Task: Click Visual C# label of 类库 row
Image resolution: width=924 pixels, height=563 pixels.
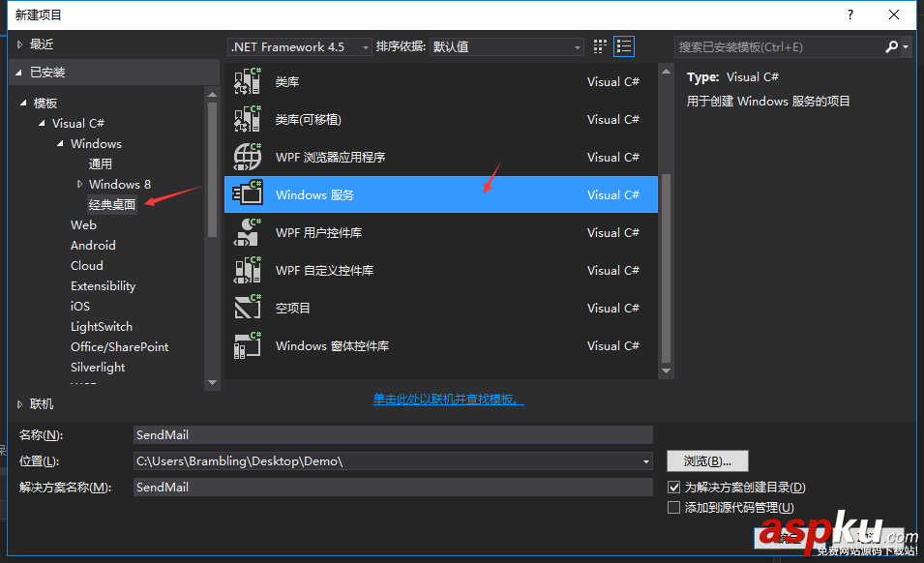Action: (x=613, y=82)
